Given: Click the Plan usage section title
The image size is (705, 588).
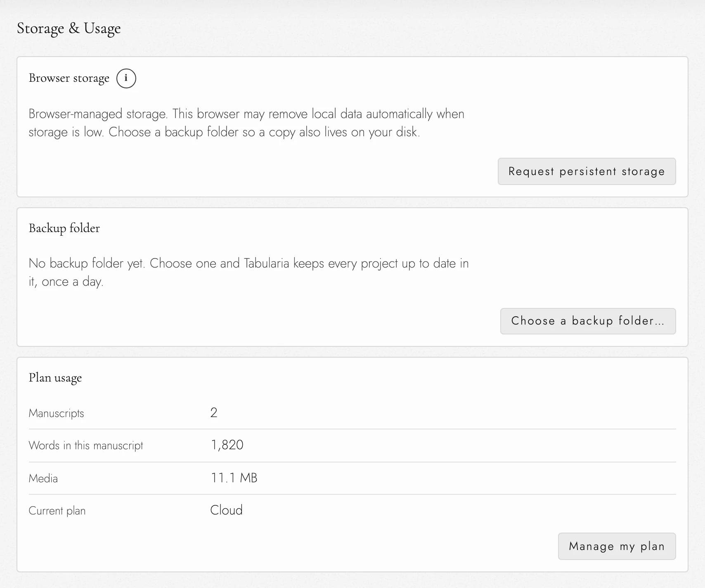Looking at the screenshot, I should coord(55,378).
